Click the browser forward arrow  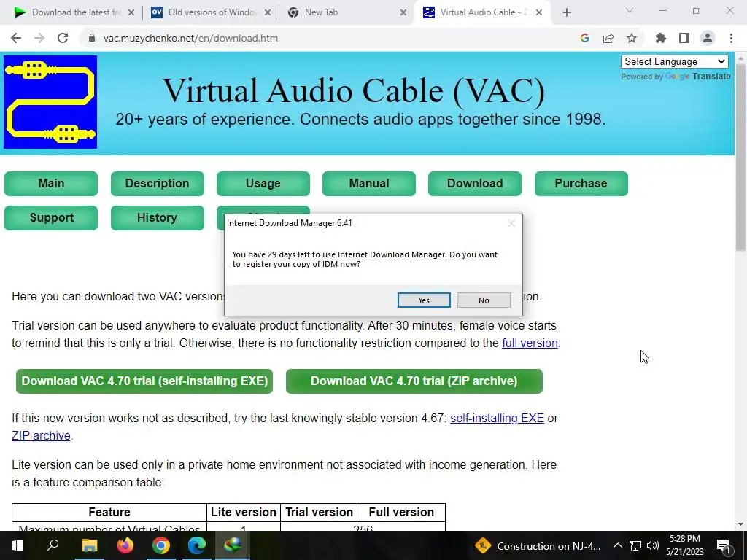[39, 38]
